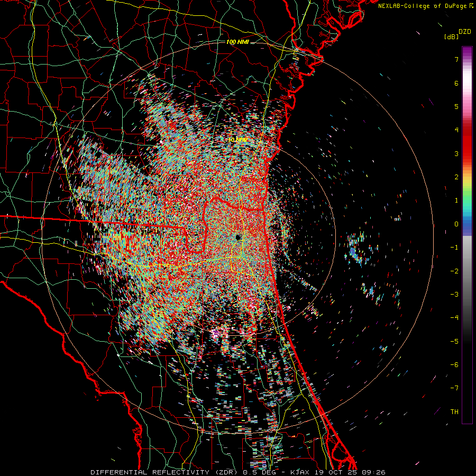
Task: Click the 5 label on the dB scale
Action: click(x=456, y=106)
